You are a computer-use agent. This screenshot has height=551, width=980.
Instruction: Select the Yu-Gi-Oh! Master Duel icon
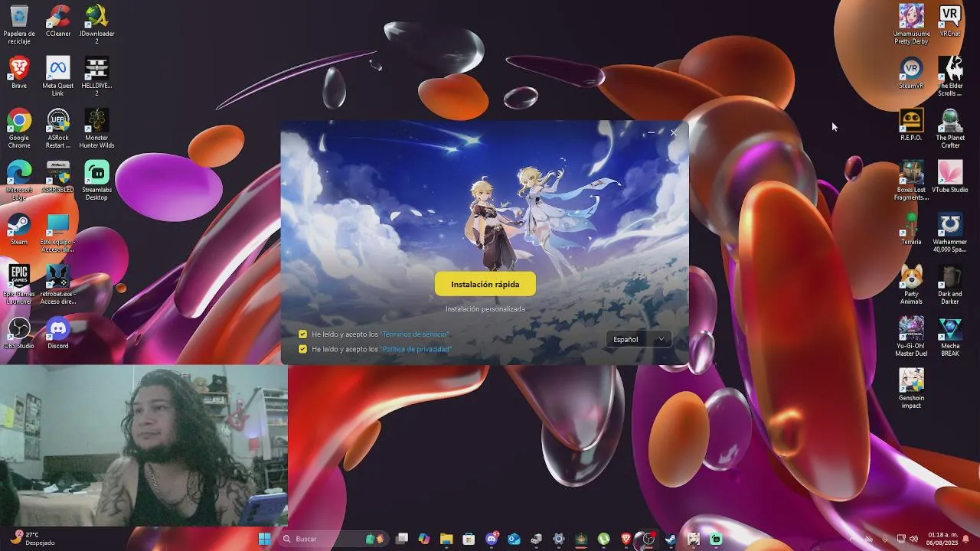(911, 337)
